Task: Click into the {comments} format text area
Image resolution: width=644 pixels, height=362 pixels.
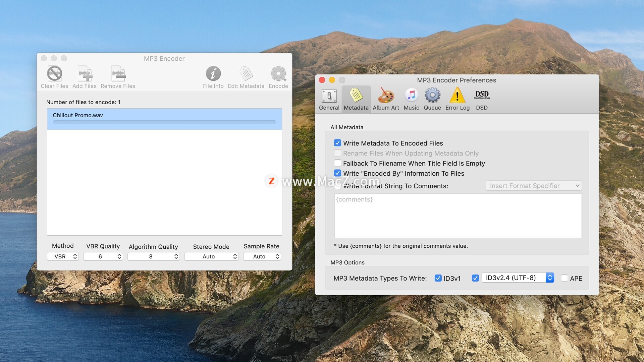Action: click(x=458, y=216)
